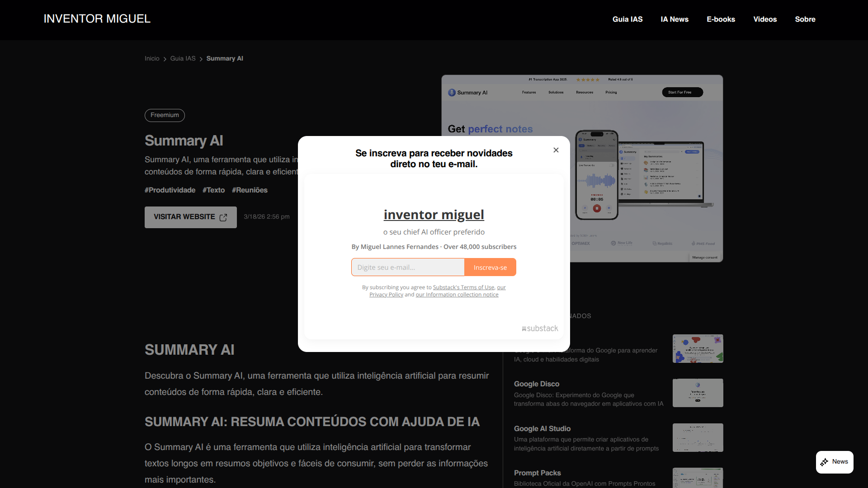Open Guia IAS in navigation menu
The height and width of the screenshot is (488, 868).
coord(627,19)
